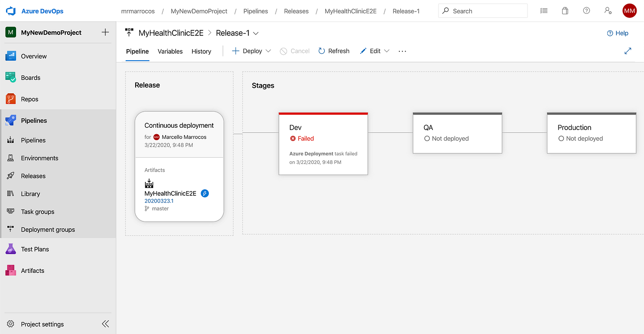Click inside the Search field
The height and width of the screenshot is (334, 644).
483,11
